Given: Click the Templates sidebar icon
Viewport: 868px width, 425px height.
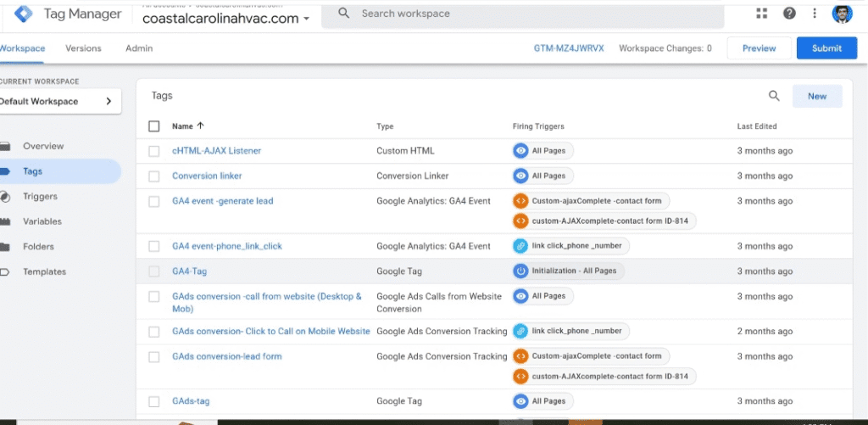Looking at the screenshot, I should click(5, 272).
